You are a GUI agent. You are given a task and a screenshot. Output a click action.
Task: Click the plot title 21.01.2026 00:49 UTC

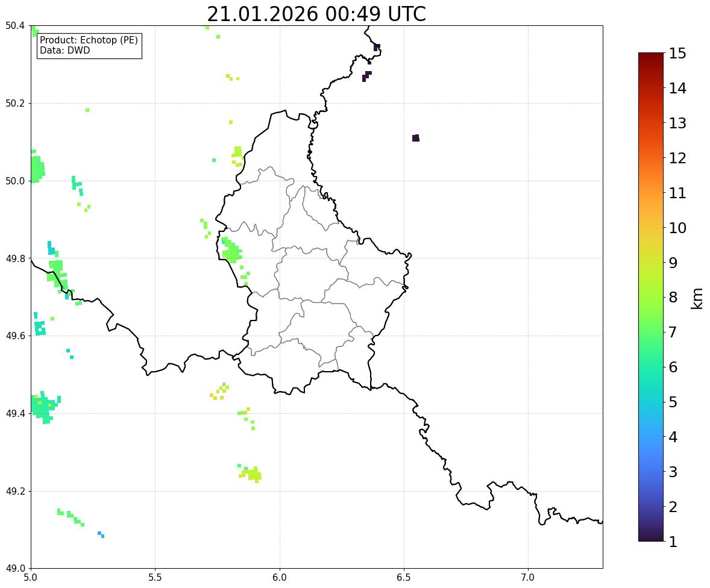coord(316,14)
